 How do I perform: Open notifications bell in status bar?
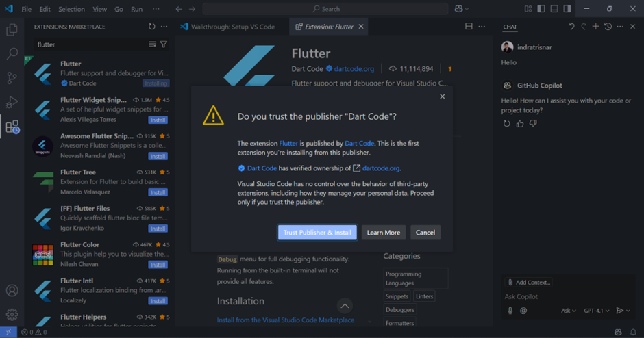click(633, 332)
